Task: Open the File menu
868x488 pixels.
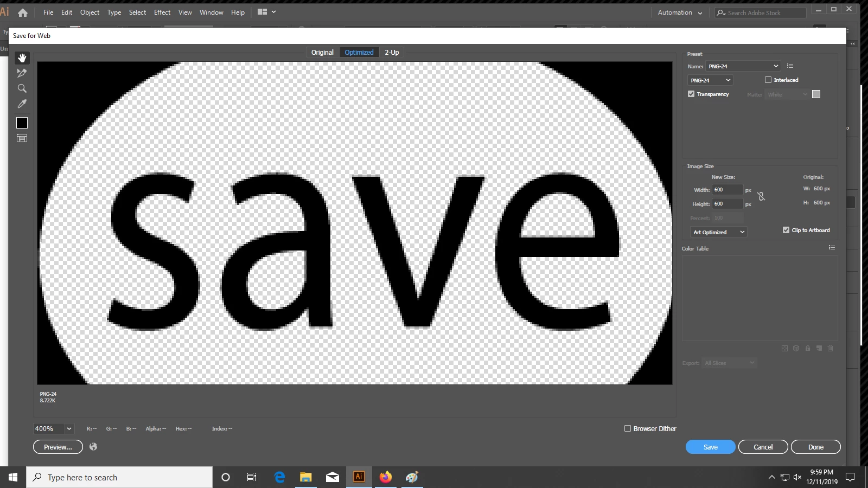Action: (x=48, y=12)
